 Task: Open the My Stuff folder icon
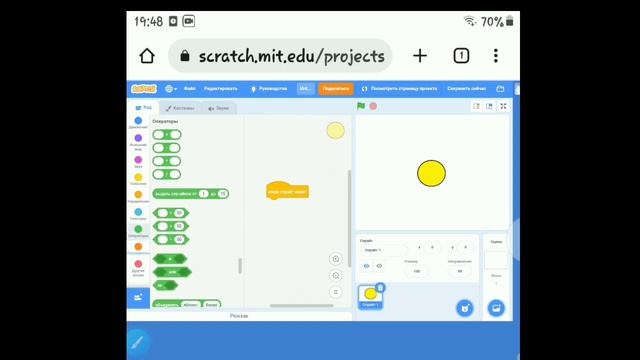(x=500, y=89)
